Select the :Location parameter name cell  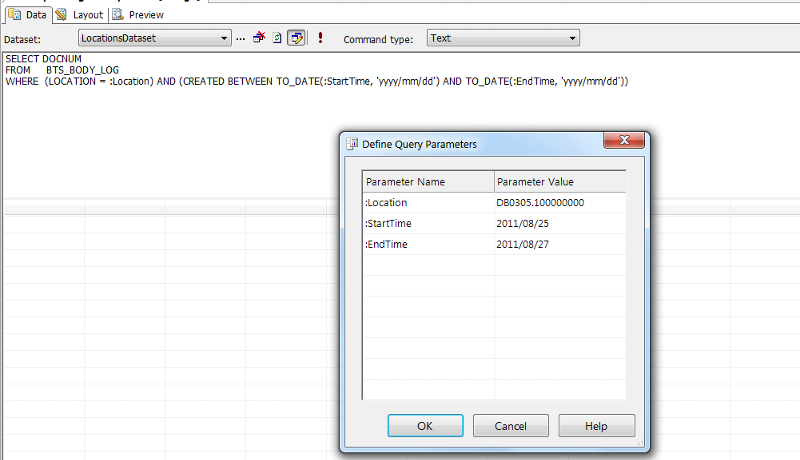pos(428,202)
